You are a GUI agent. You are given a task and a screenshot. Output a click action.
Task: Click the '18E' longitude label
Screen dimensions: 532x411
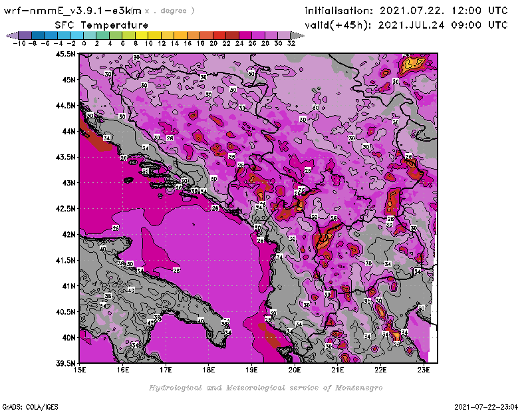[209, 370]
